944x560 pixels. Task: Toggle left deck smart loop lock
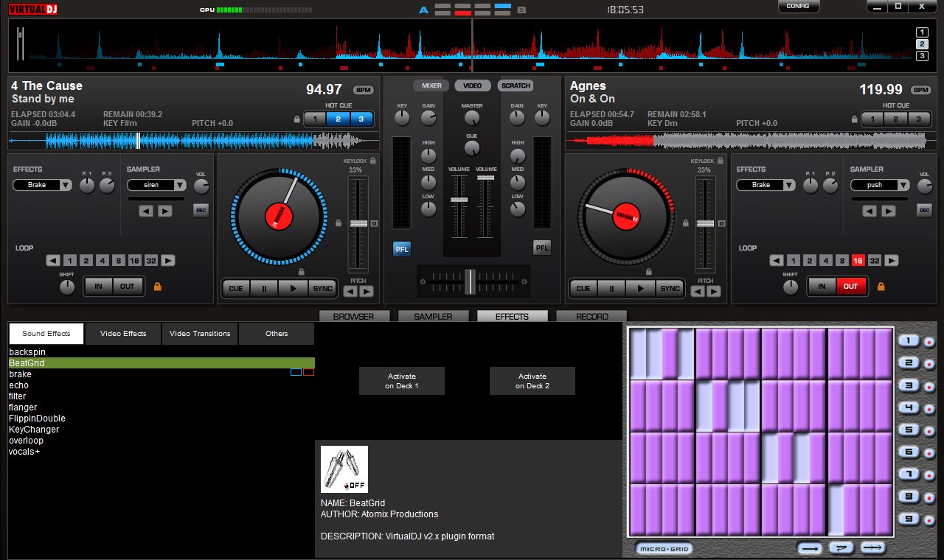click(157, 286)
